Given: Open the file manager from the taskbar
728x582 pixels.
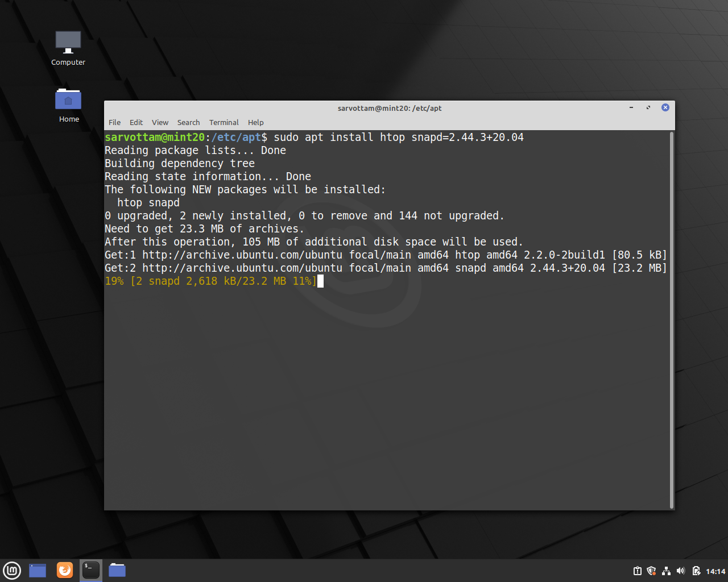Looking at the screenshot, I should tap(117, 570).
